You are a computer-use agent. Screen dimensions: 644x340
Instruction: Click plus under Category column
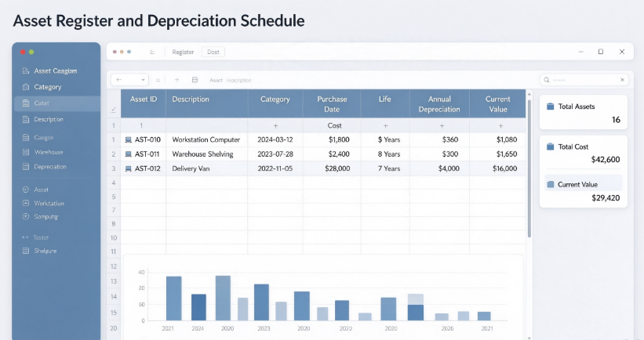click(275, 126)
